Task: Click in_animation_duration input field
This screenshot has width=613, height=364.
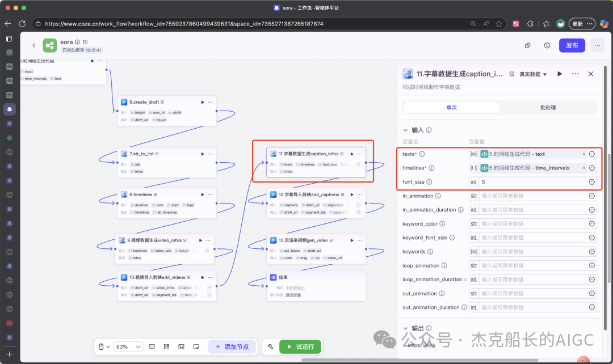Action: 533,210
